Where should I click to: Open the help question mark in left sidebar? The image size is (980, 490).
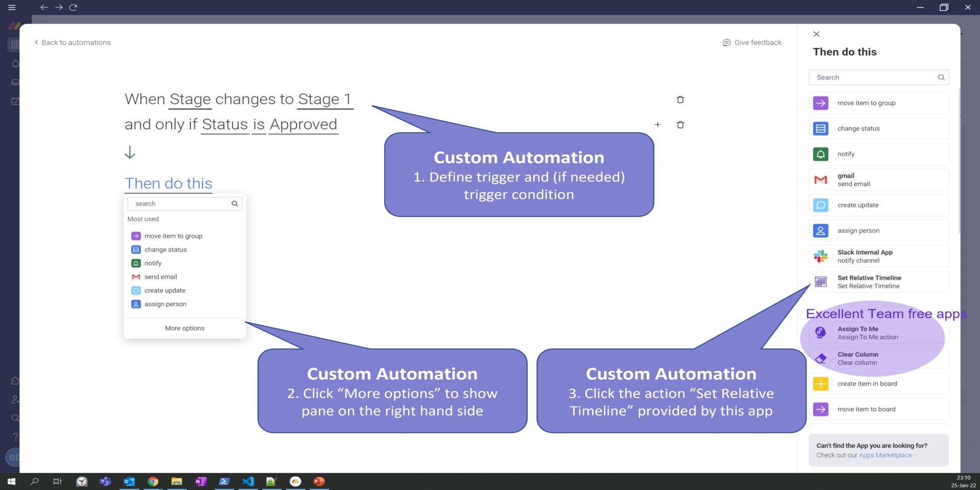tap(15, 436)
